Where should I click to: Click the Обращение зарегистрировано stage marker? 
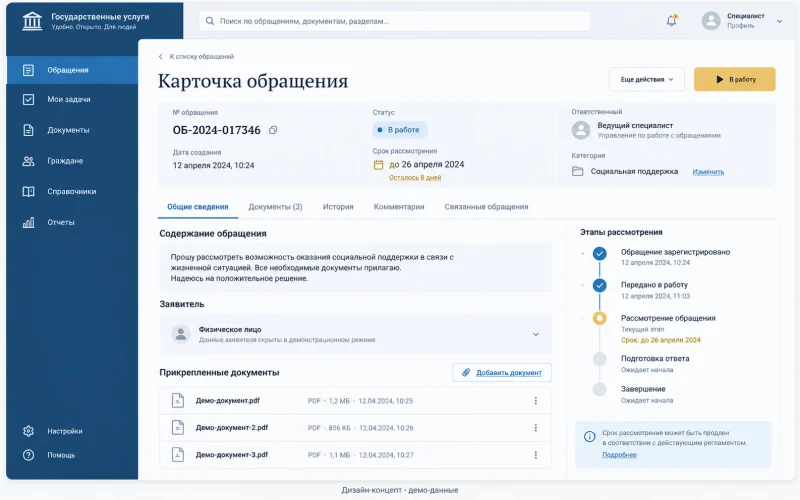click(x=599, y=253)
